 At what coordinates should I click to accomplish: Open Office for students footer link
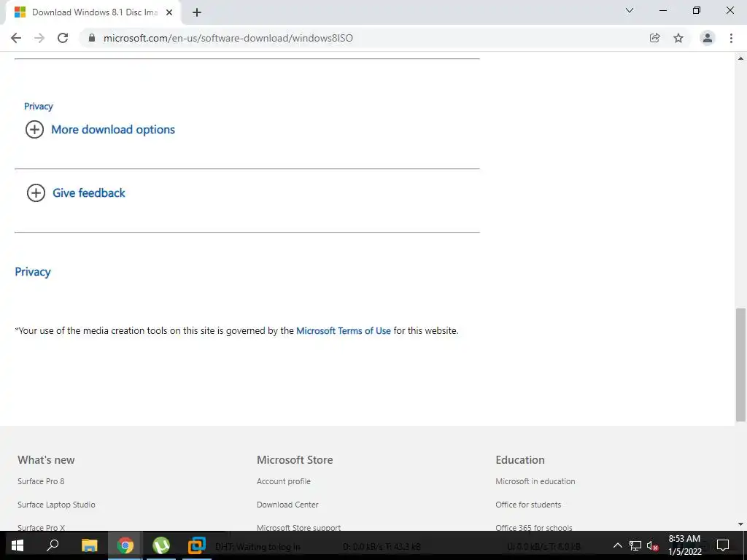coord(528,505)
